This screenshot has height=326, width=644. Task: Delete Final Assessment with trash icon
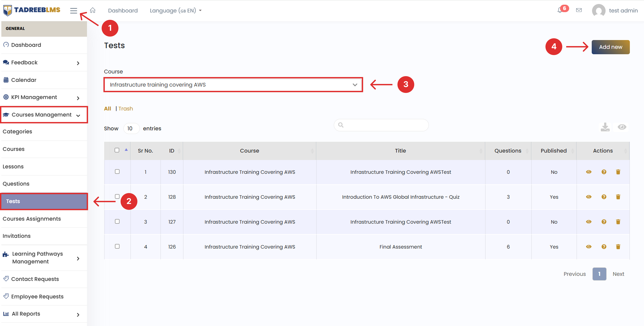coord(618,247)
